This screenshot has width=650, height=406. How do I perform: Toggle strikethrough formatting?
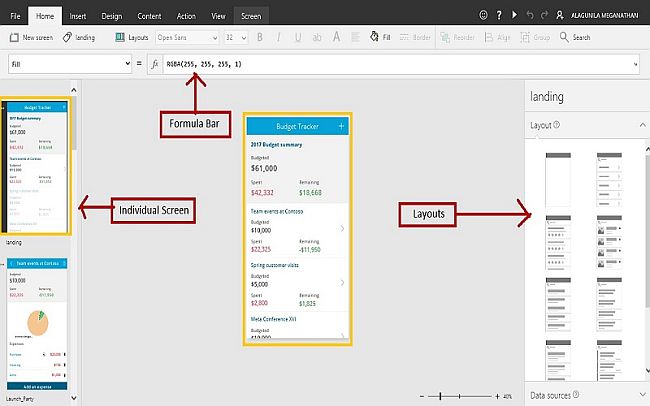coord(317,37)
